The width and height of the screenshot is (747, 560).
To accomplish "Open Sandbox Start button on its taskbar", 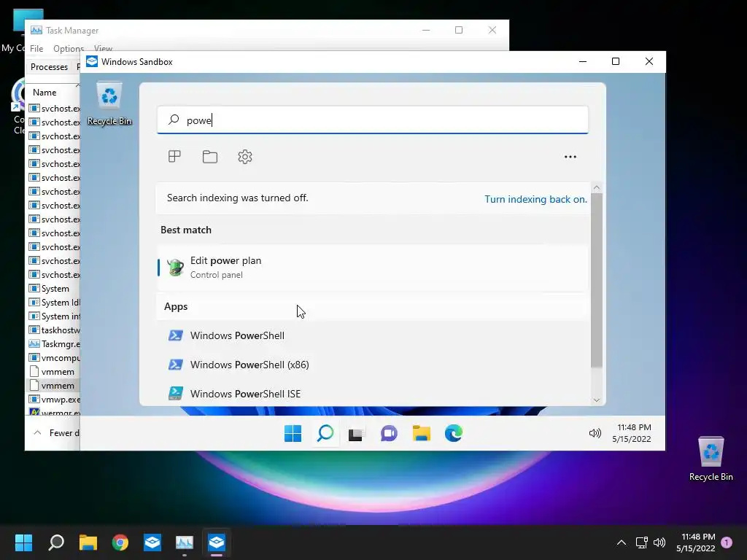I will pyautogui.click(x=293, y=433).
